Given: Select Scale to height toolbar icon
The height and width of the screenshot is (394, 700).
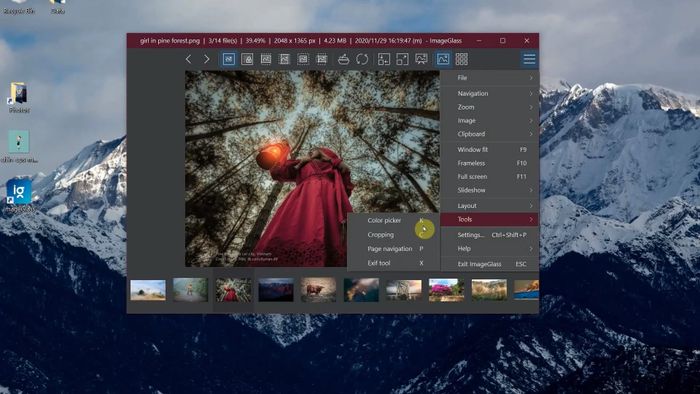Looking at the screenshot, I should (284, 59).
